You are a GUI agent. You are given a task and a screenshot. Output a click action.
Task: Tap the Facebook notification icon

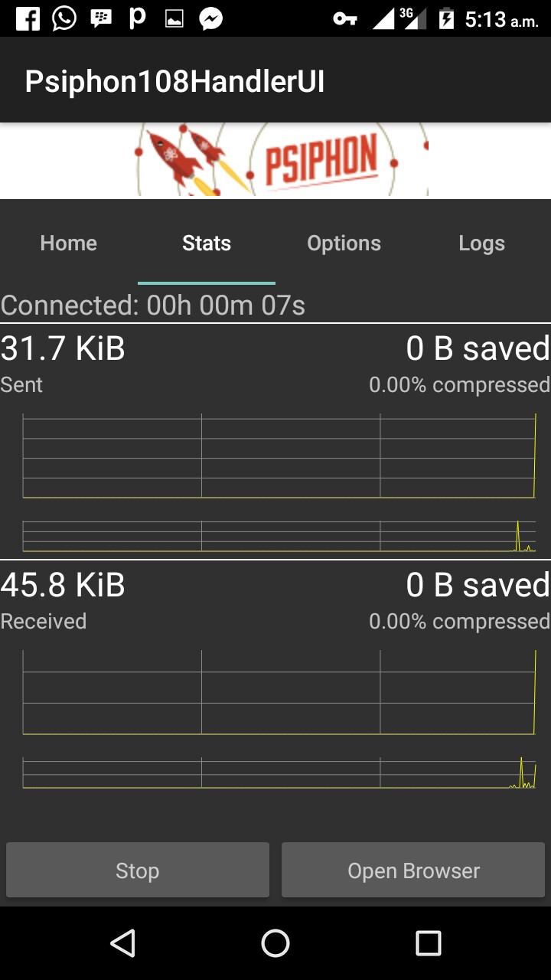tap(28, 18)
